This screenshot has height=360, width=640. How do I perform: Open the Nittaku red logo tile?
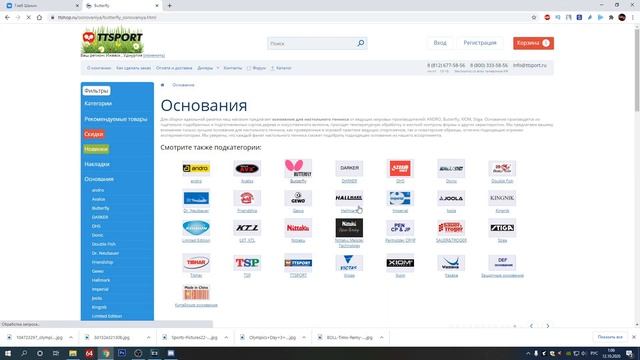[298, 228]
